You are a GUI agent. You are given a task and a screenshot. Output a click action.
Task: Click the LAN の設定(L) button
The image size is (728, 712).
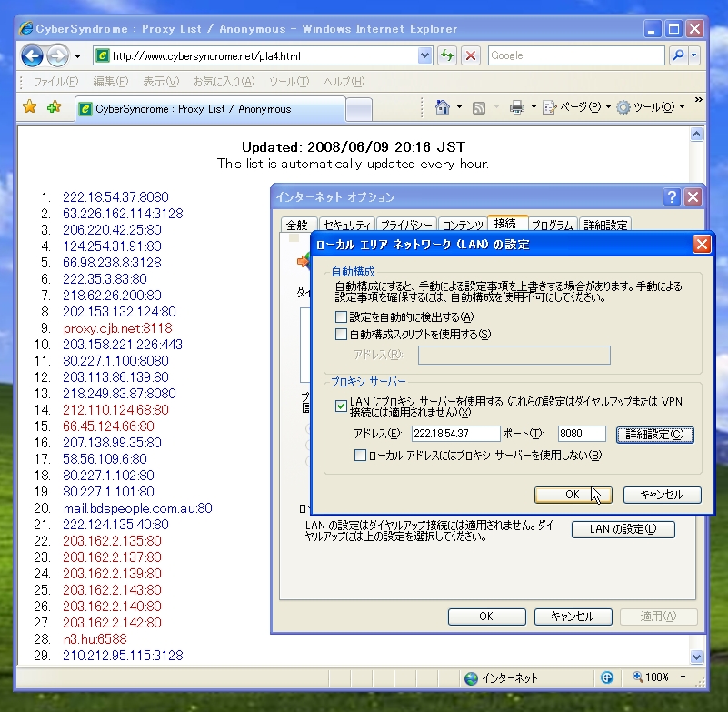pos(623,529)
